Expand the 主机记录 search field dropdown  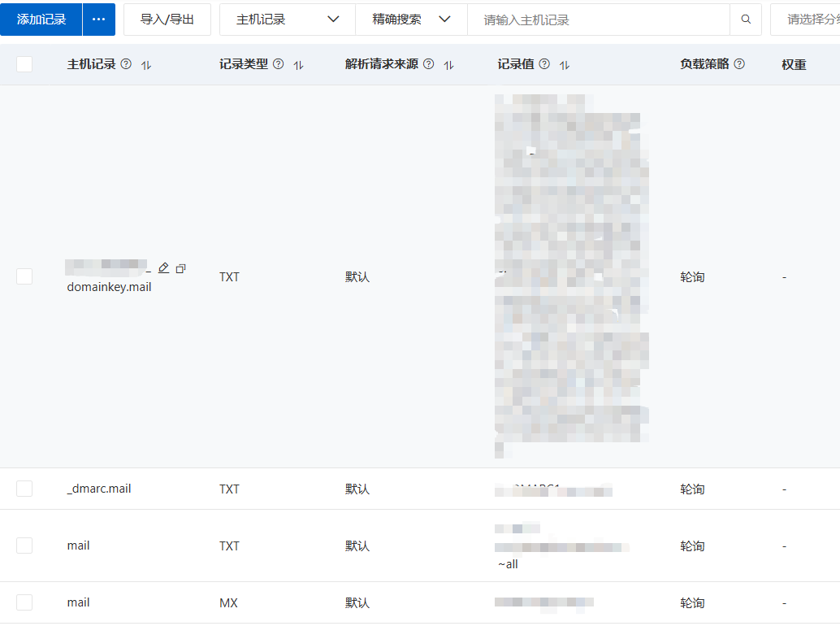[x=288, y=20]
